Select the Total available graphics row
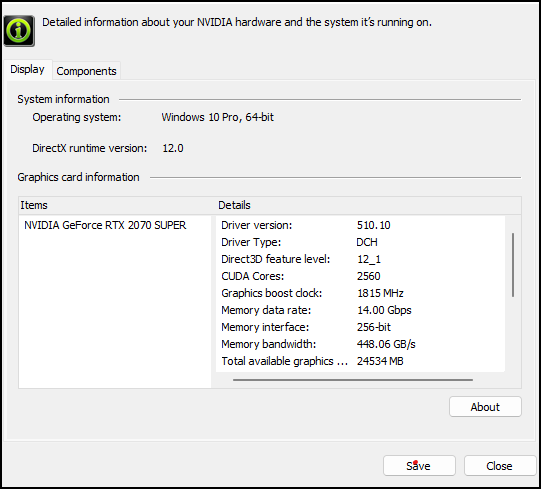This screenshot has height=489, width=541. click(360, 361)
